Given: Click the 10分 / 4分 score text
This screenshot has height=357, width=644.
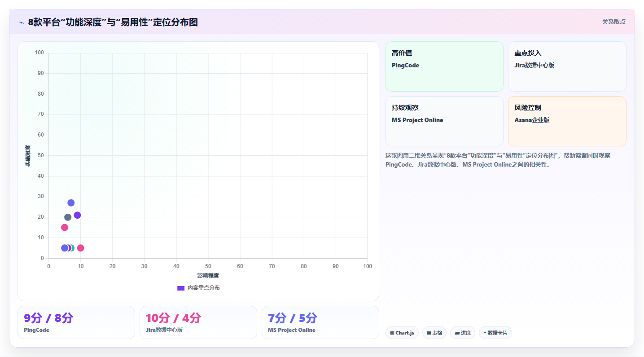Looking at the screenshot, I should 173,318.
